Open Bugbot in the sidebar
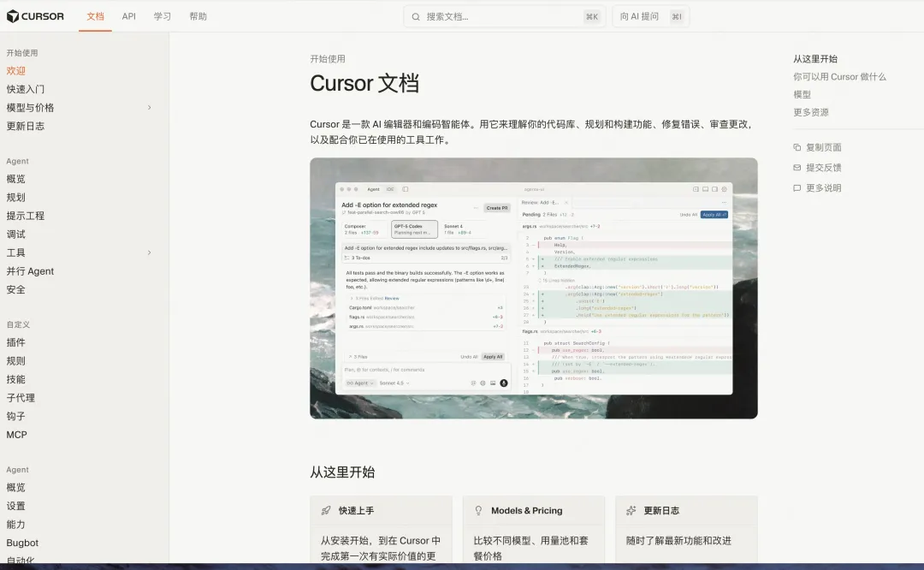This screenshot has height=570, width=924. coord(22,543)
